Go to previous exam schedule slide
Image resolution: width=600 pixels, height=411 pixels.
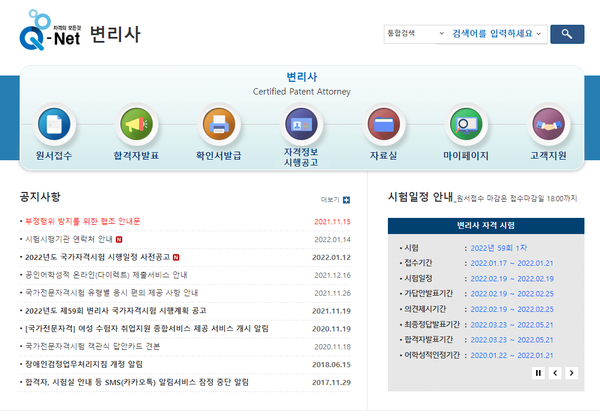[555, 373]
